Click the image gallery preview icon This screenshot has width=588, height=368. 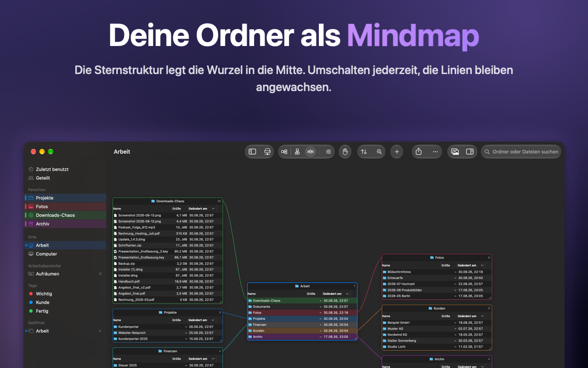coord(455,152)
